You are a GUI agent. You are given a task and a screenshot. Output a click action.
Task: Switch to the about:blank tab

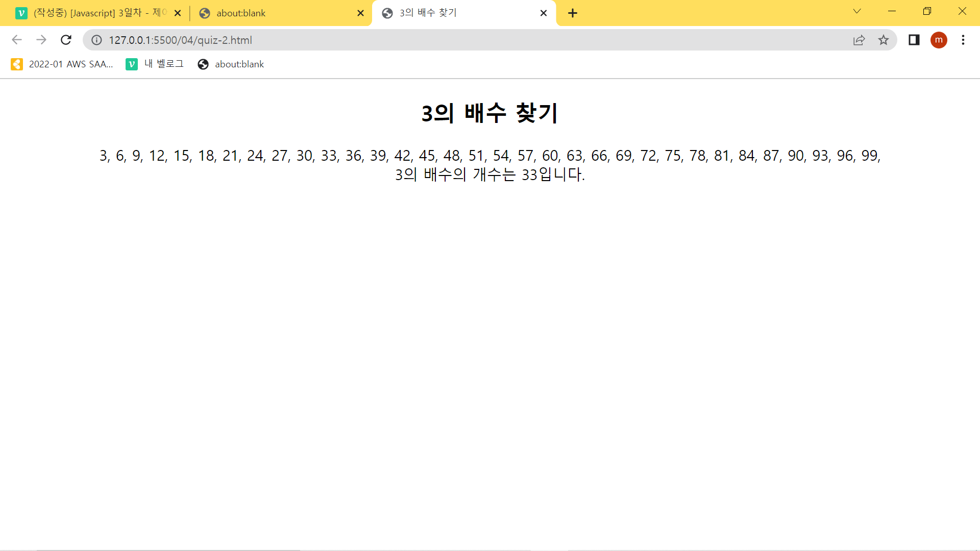point(276,13)
